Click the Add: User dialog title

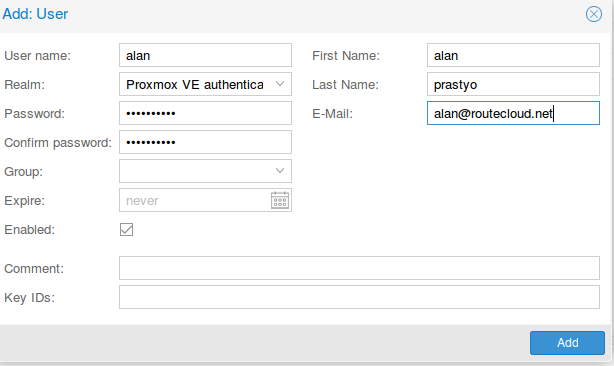point(35,14)
